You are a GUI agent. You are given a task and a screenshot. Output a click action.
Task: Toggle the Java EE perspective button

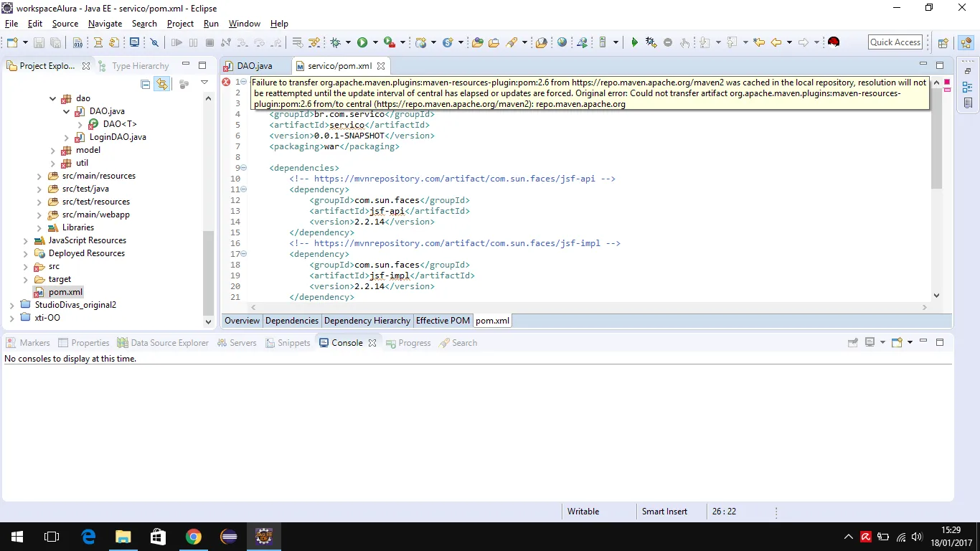(x=965, y=43)
